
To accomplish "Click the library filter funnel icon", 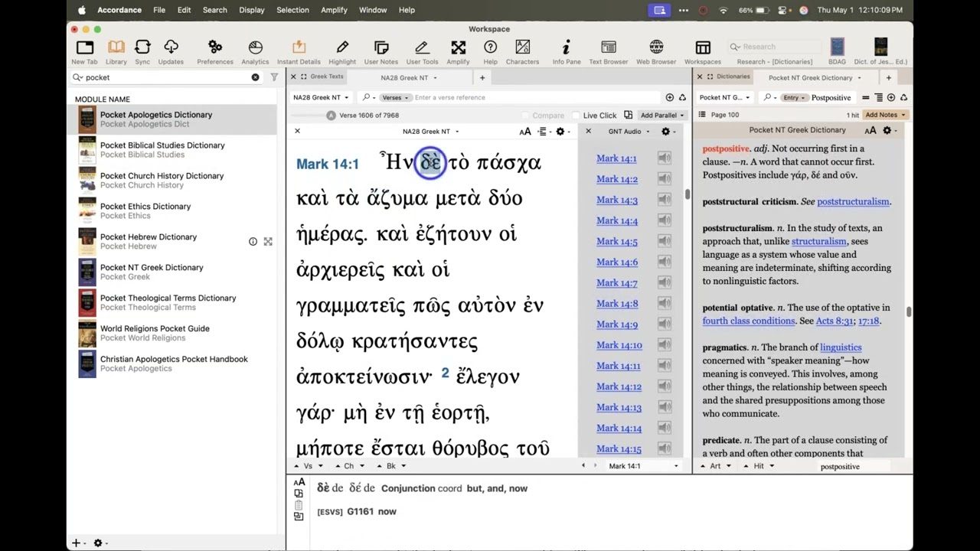I will 274,77.
